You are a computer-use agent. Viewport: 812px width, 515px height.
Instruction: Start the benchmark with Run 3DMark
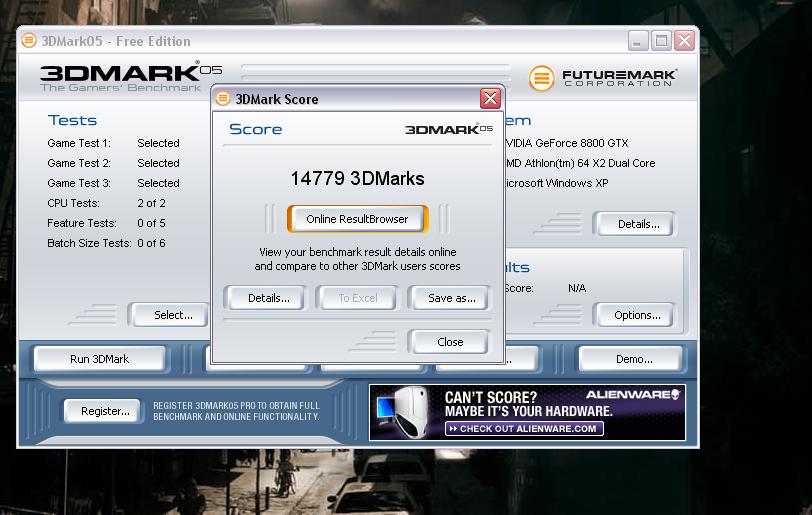[99, 359]
